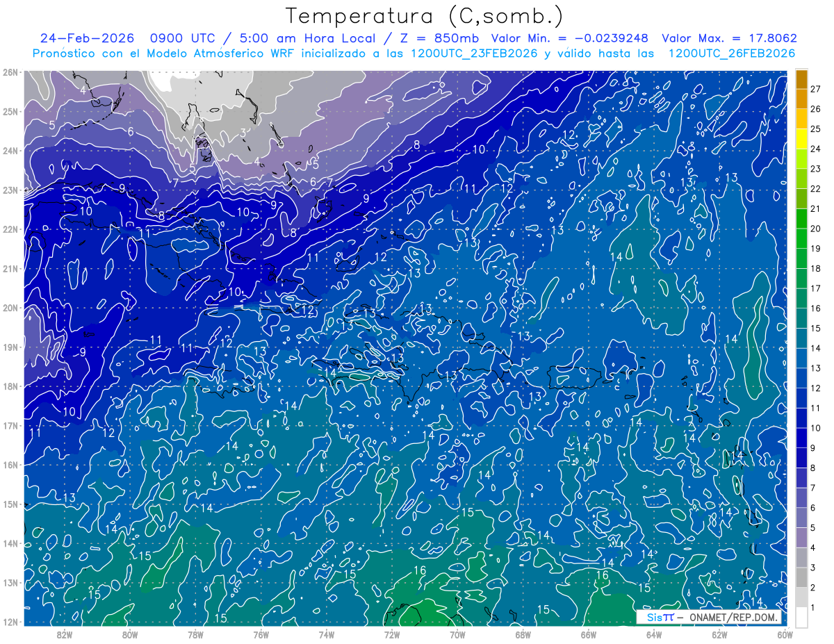This screenshot has height=644, width=834.
Task: Click the '74W' longitude axis label
Action: coord(327,634)
